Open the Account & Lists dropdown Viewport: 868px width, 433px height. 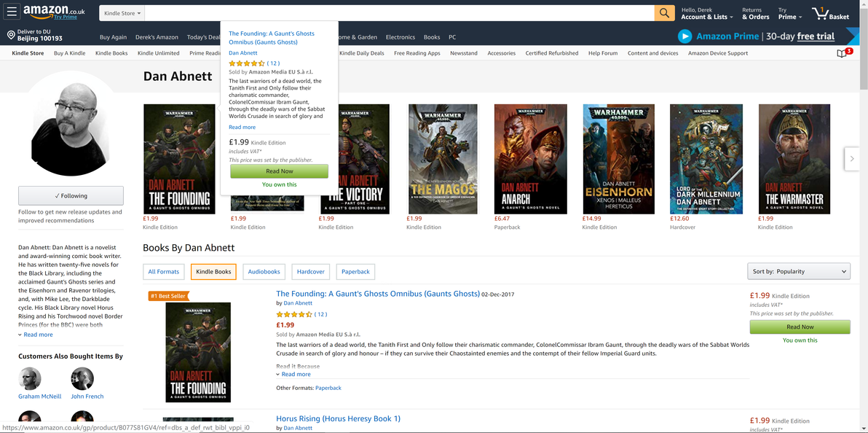707,13
